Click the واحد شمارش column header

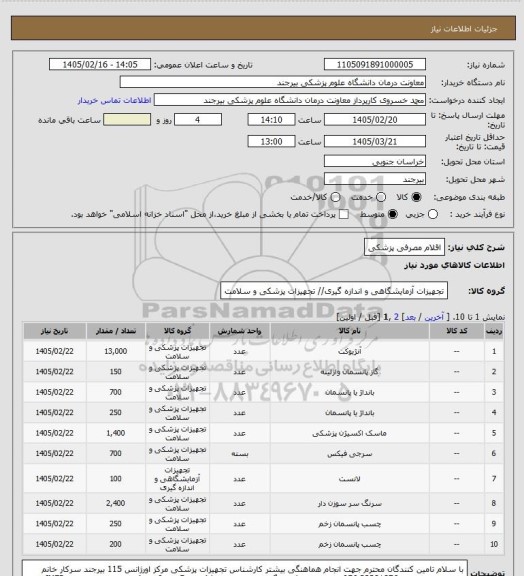point(239,331)
